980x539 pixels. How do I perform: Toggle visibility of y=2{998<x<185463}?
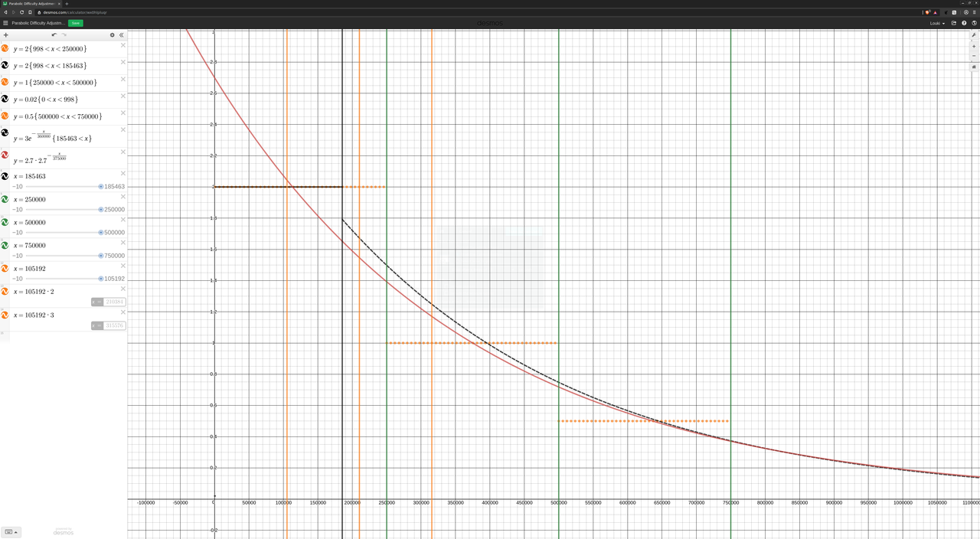(5, 65)
